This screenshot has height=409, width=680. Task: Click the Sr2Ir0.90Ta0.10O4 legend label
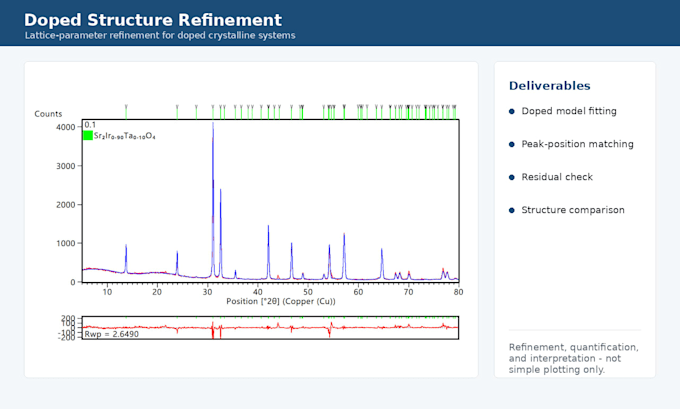124,136
